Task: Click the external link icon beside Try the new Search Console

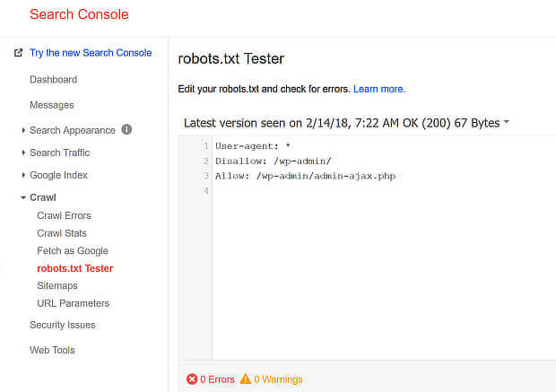Action: (18, 53)
